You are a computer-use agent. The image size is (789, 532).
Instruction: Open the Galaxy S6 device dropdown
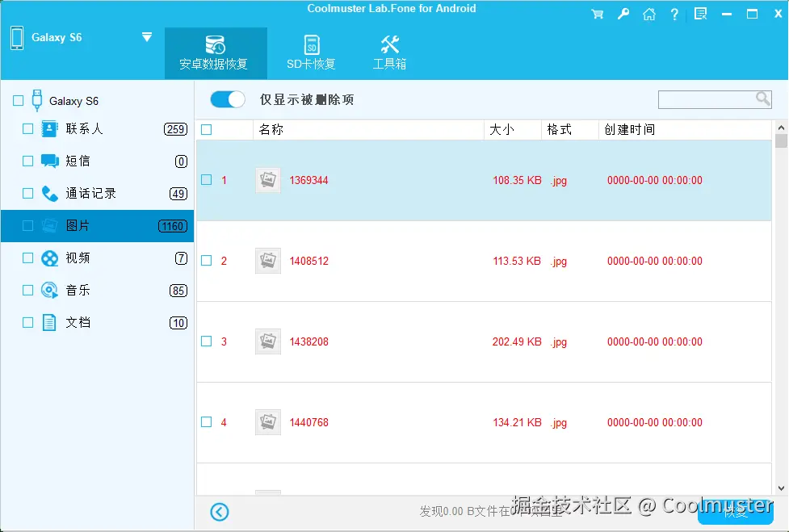pyautogui.click(x=146, y=36)
